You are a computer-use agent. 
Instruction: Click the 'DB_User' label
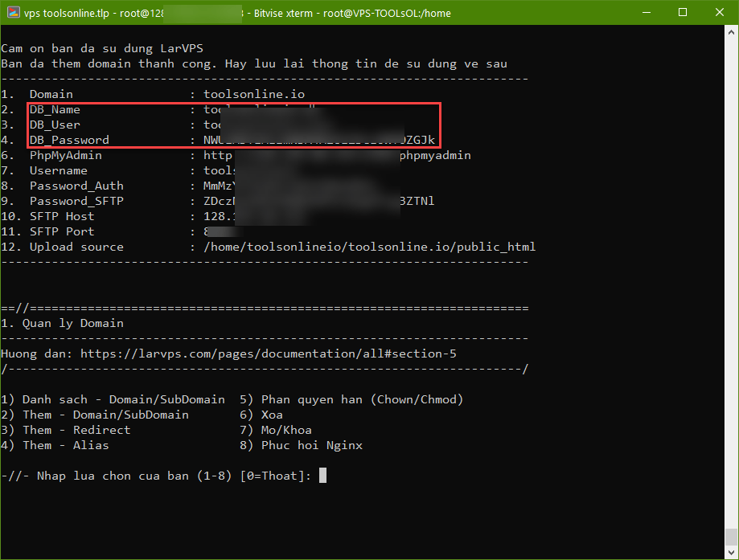coord(55,125)
